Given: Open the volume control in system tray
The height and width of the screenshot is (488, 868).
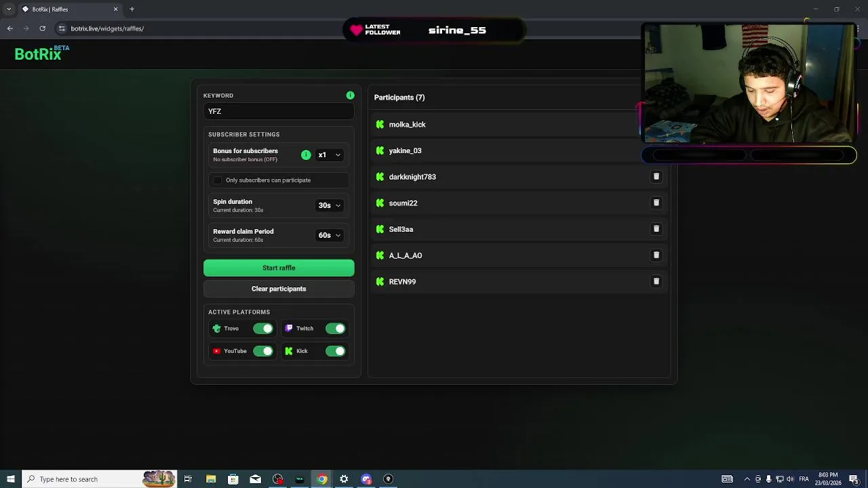Looking at the screenshot, I should point(790,479).
